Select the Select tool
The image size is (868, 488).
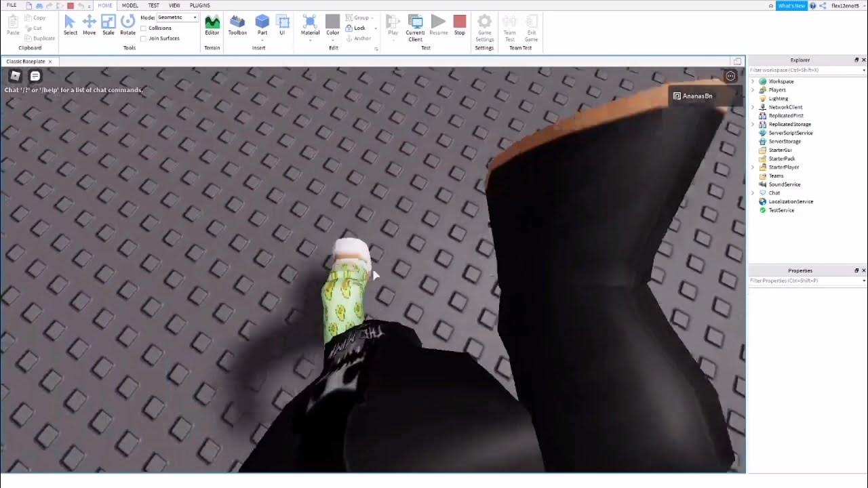pyautogui.click(x=70, y=25)
